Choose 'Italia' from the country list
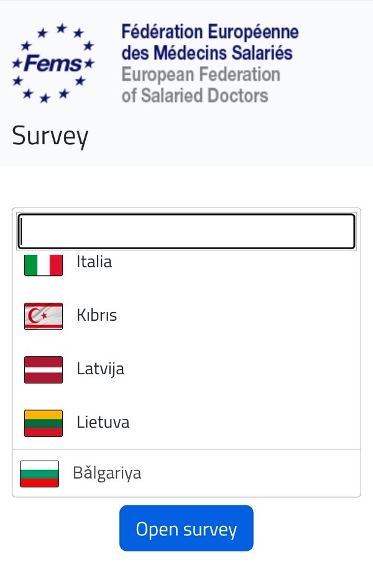373x588 pixels. [94, 262]
